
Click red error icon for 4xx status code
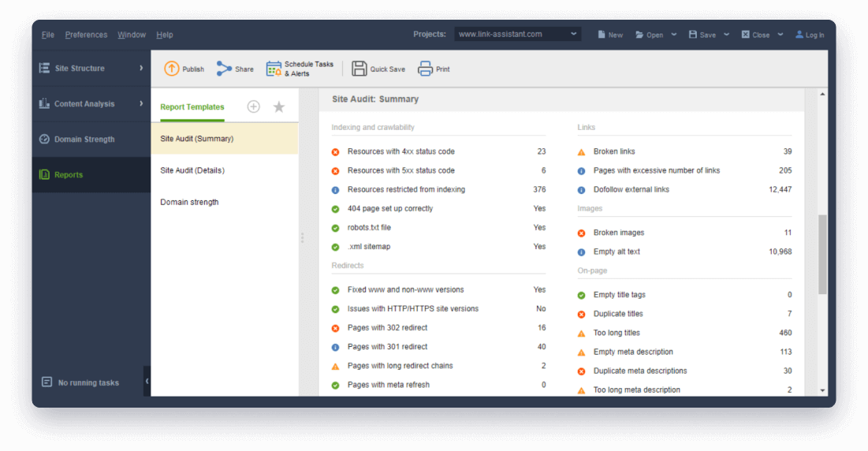(x=336, y=151)
